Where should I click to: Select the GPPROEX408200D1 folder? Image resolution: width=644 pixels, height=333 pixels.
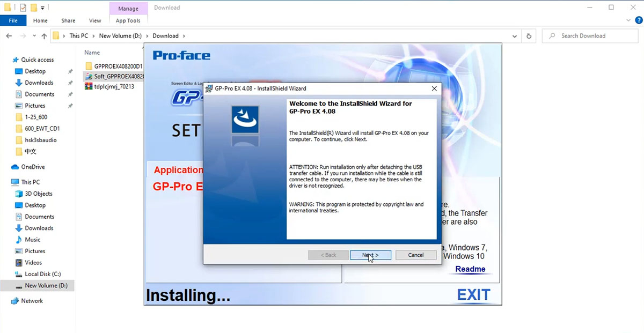point(118,66)
